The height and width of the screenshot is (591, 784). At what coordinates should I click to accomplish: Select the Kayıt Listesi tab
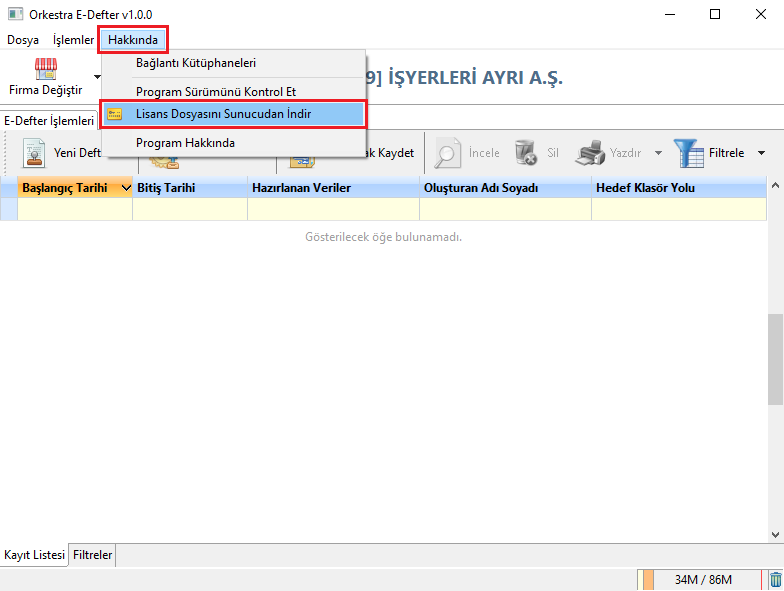click(35, 555)
